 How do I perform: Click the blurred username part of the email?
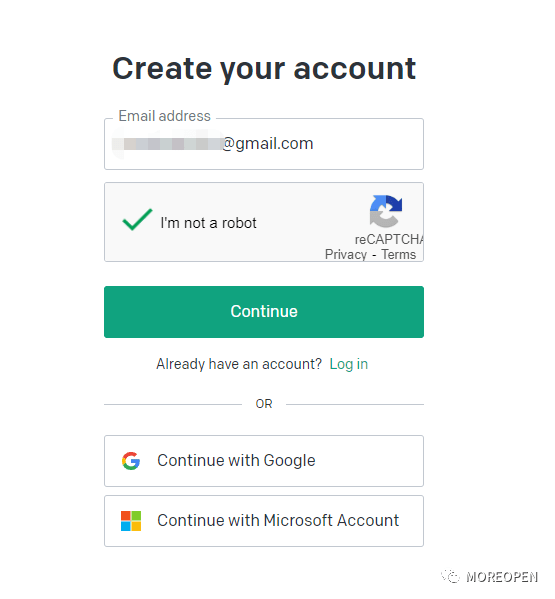[167, 144]
